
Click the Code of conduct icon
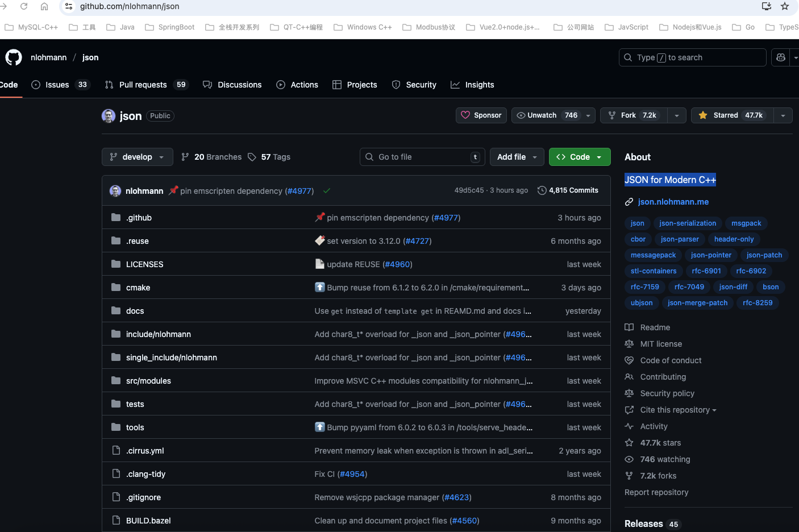629,360
